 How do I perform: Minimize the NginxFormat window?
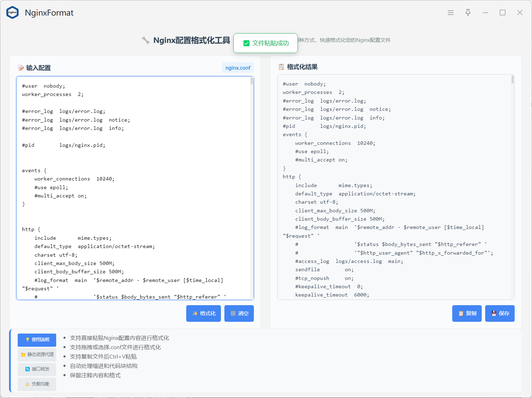(x=485, y=12)
